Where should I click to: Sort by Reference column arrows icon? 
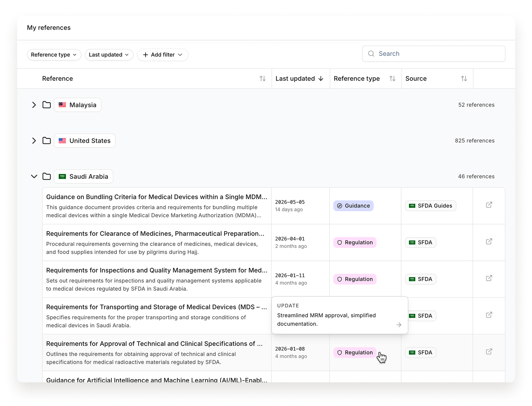tap(263, 79)
